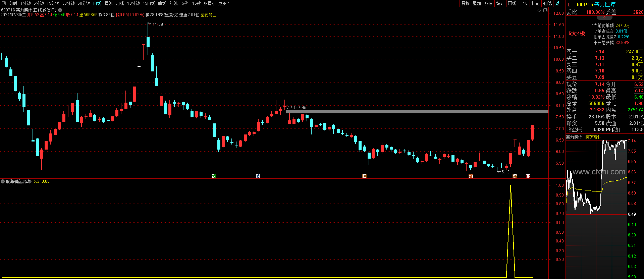Click the sidebar toggle icon at top-left
Image resolution: width=644 pixels, height=279 pixels.
(x=4, y=3)
